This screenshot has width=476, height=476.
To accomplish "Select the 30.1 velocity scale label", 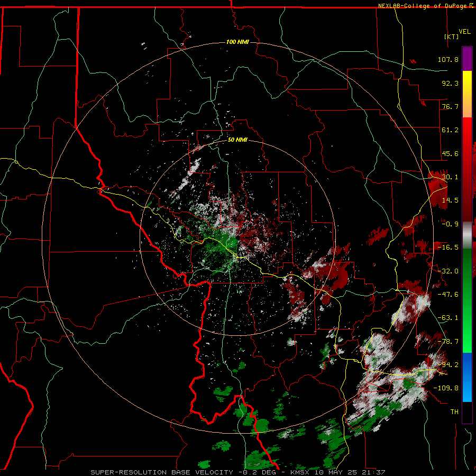I will coord(450,177).
